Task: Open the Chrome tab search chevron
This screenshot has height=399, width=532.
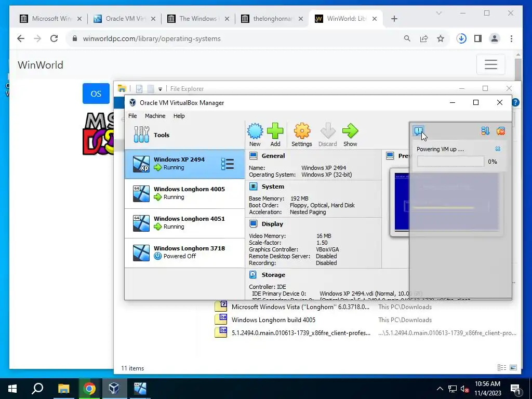Action: (x=438, y=13)
